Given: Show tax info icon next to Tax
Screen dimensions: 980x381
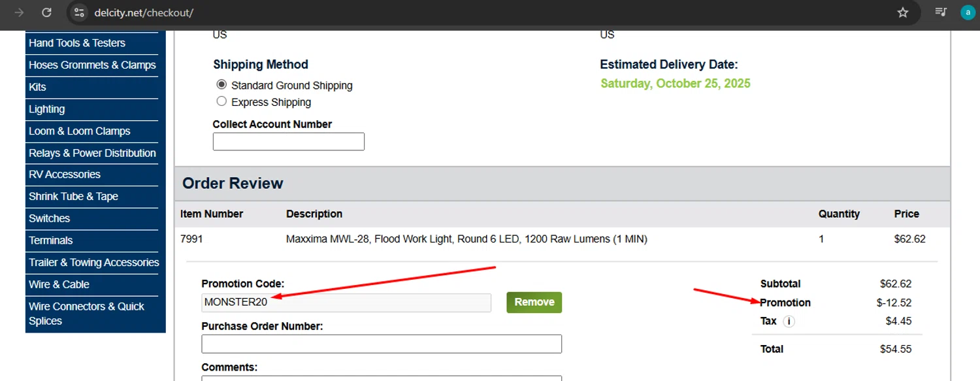Looking at the screenshot, I should pos(789,322).
